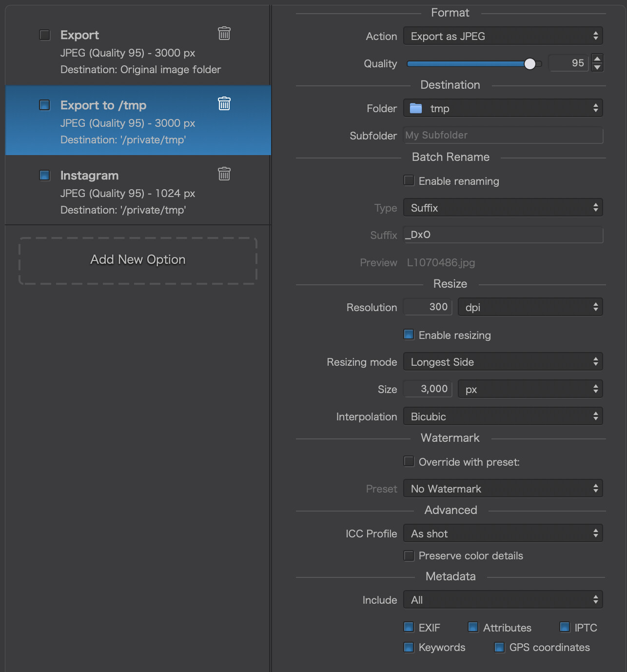Image resolution: width=627 pixels, height=672 pixels.
Task: Open the Interpolation Bicubic dropdown
Action: [503, 416]
